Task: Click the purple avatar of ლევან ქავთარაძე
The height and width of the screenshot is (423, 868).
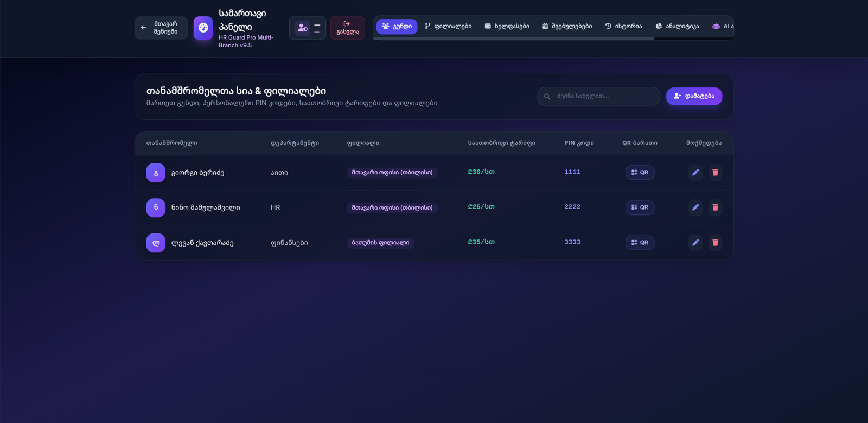Action: pos(156,243)
